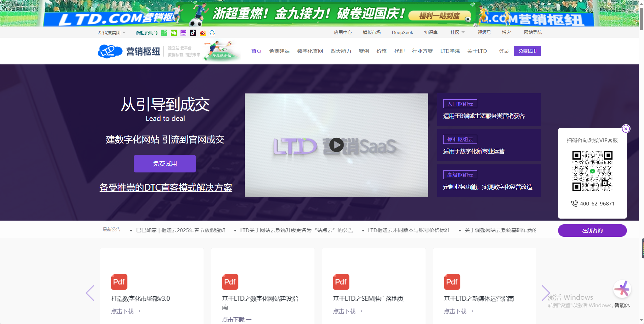Open 应用中心 in the top bar

click(x=343, y=32)
